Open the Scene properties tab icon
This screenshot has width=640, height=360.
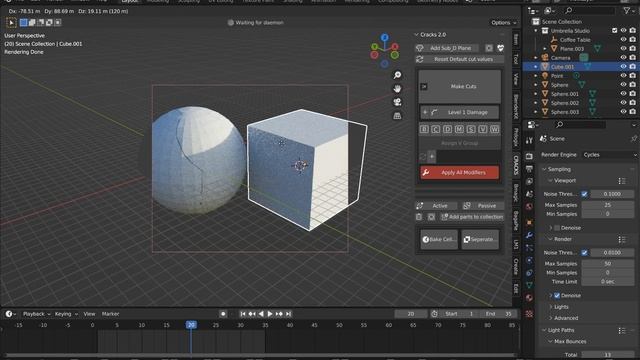pos(529,194)
